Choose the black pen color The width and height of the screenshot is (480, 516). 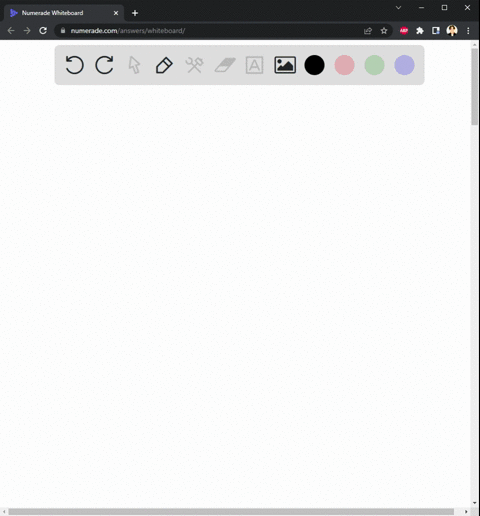click(x=314, y=65)
